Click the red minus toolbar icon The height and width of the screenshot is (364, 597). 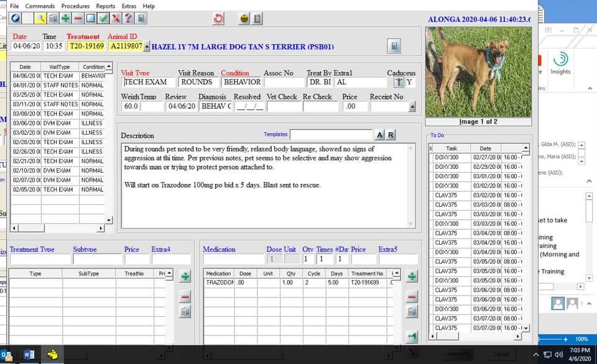tap(78, 19)
